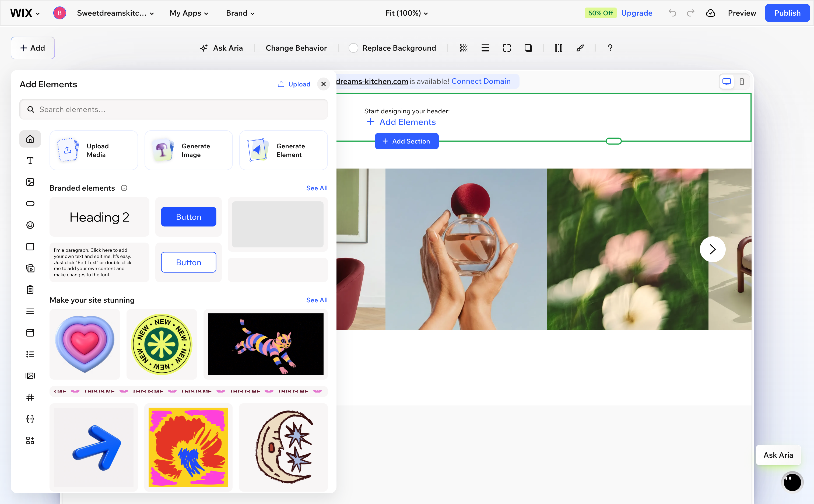814x504 pixels.
Task: Click the Upgrade link
Action: tap(637, 13)
